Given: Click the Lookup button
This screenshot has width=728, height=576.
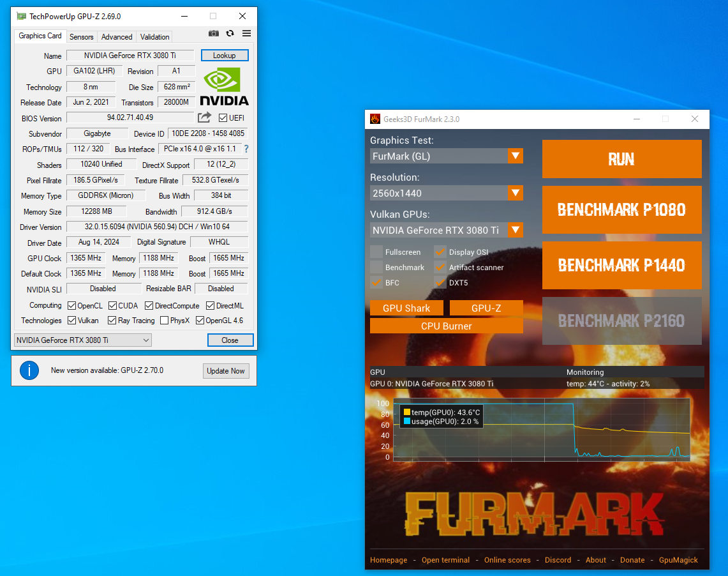Looking at the screenshot, I should pos(225,56).
